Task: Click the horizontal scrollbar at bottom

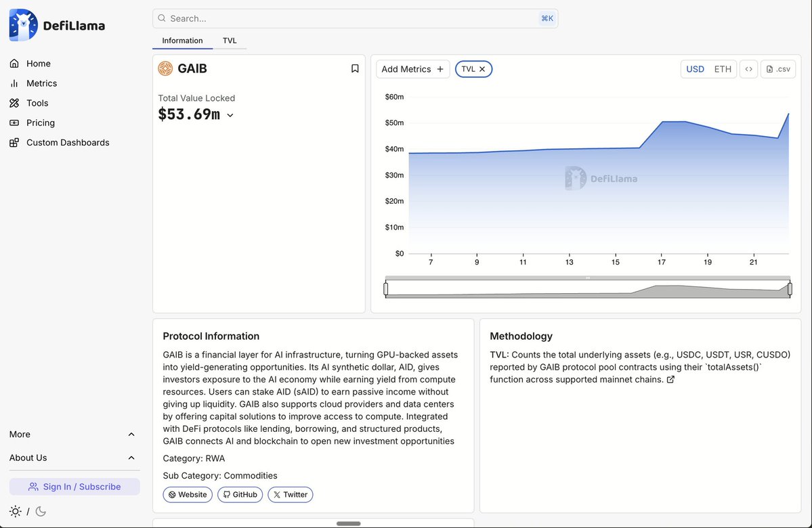Action: click(349, 523)
